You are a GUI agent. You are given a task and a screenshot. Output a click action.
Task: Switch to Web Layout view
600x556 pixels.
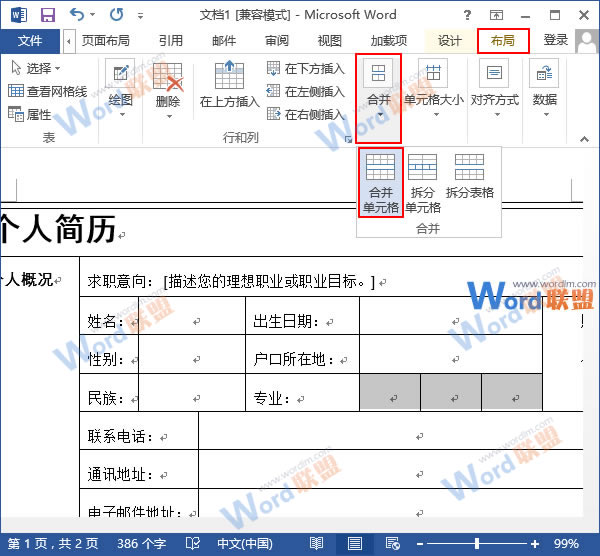tap(392, 544)
